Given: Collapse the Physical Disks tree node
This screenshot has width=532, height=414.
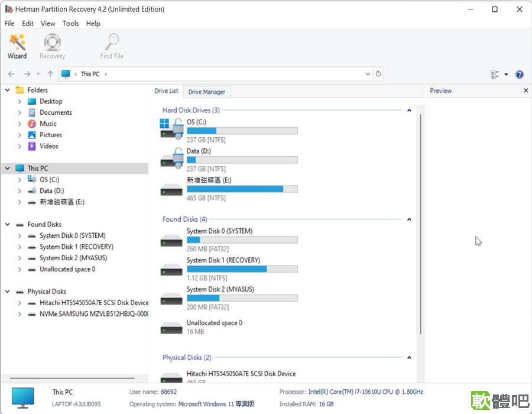Looking at the screenshot, I should point(8,292).
